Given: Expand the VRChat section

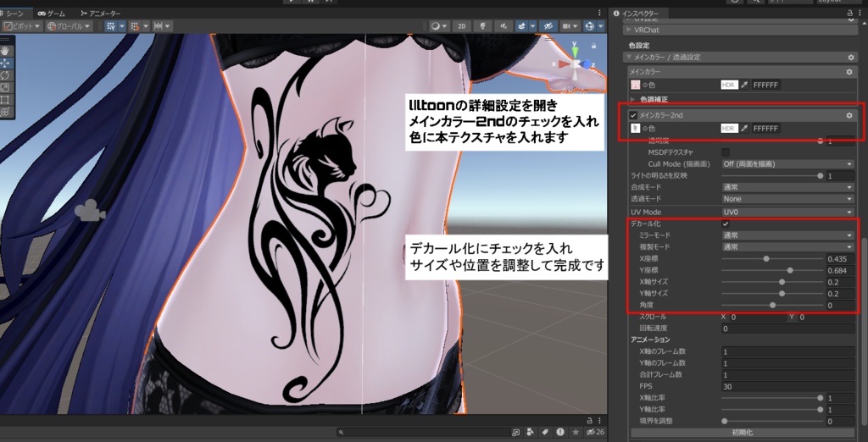Looking at the screenshot, I should click(741, 30).
